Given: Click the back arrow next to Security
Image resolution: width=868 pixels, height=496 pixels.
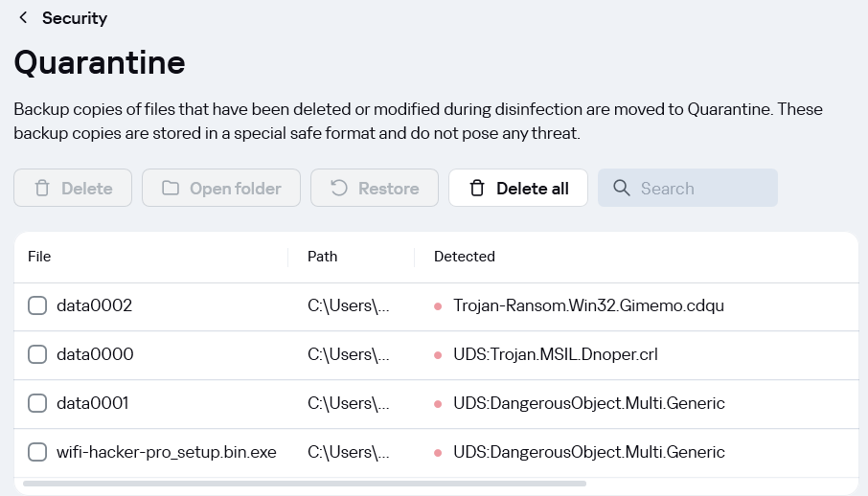Looking at the screenshot, I should [23, 17].
